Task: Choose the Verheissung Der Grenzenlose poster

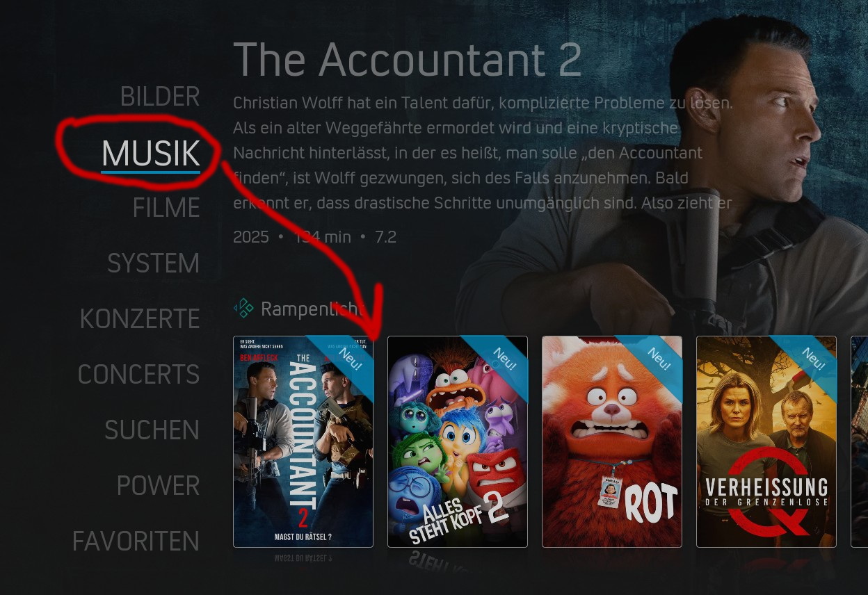Action: point(766,442)
